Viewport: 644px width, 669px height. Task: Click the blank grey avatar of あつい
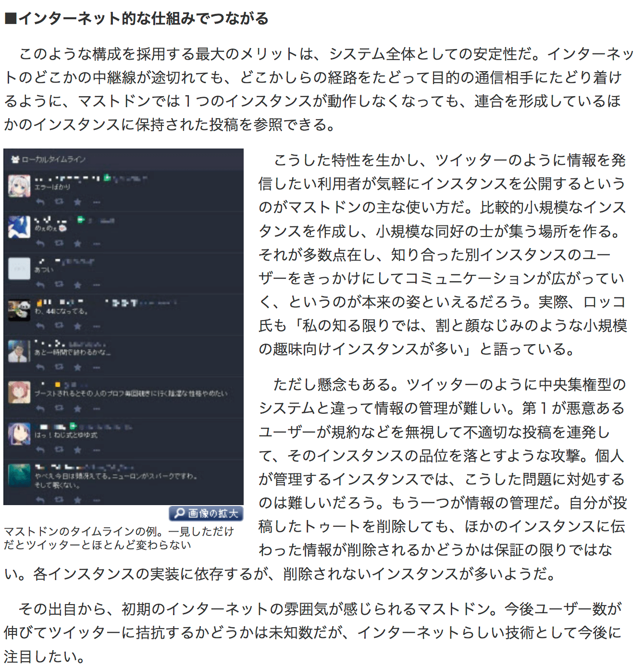coord(19,269)
